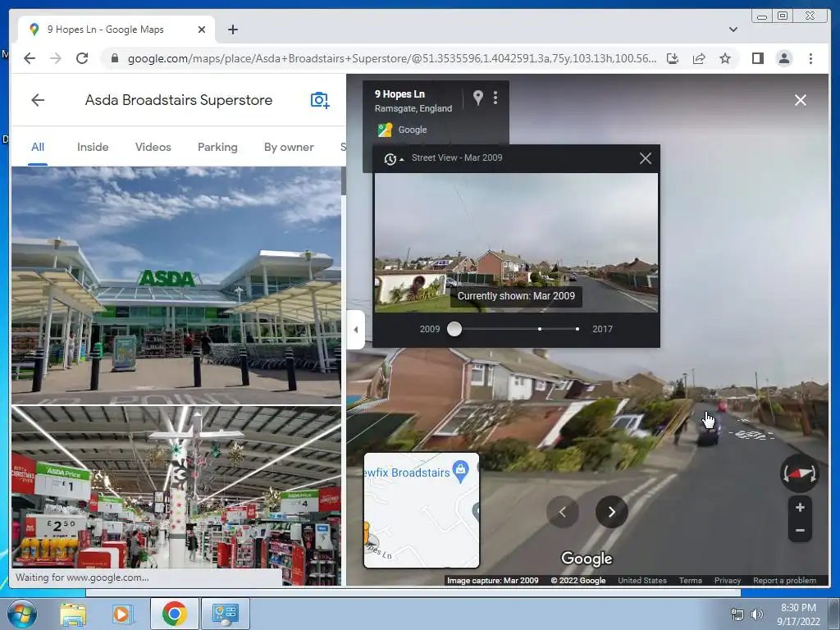Click the browser forward arrow
Viewport: 840px width, 630px height.
[x=56, y=58]
